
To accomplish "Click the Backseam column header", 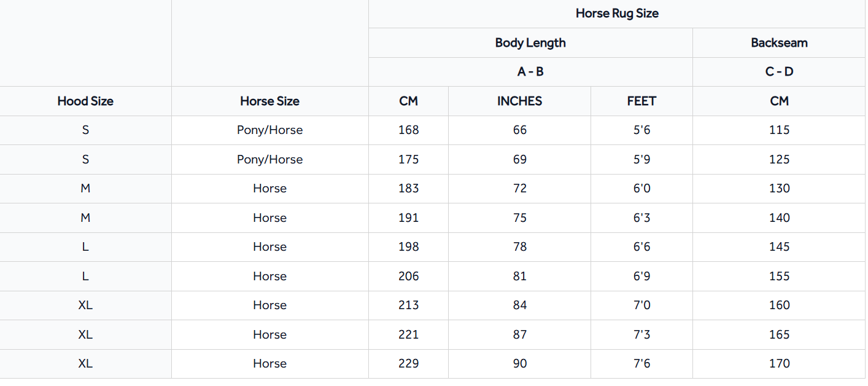I will (779, 42).
